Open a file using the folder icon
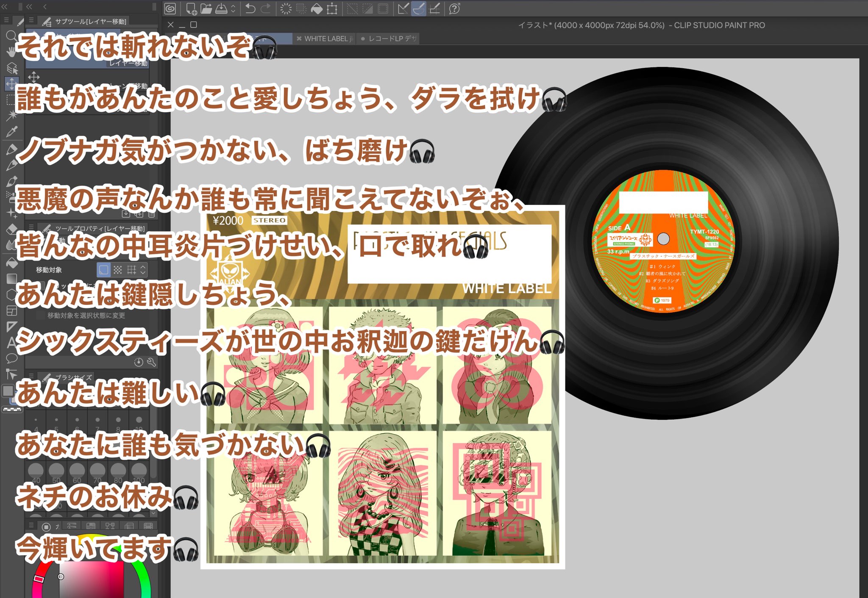The image size is (868, 598). (x=206, y=8)
